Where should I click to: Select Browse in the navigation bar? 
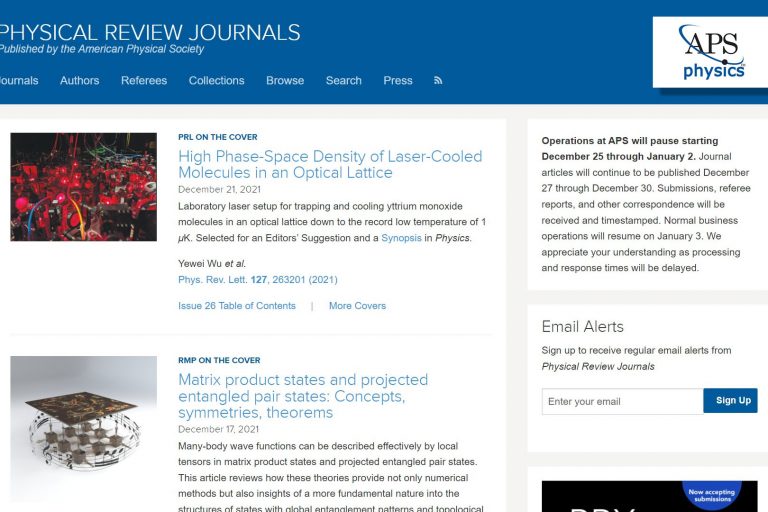[285, 81]
